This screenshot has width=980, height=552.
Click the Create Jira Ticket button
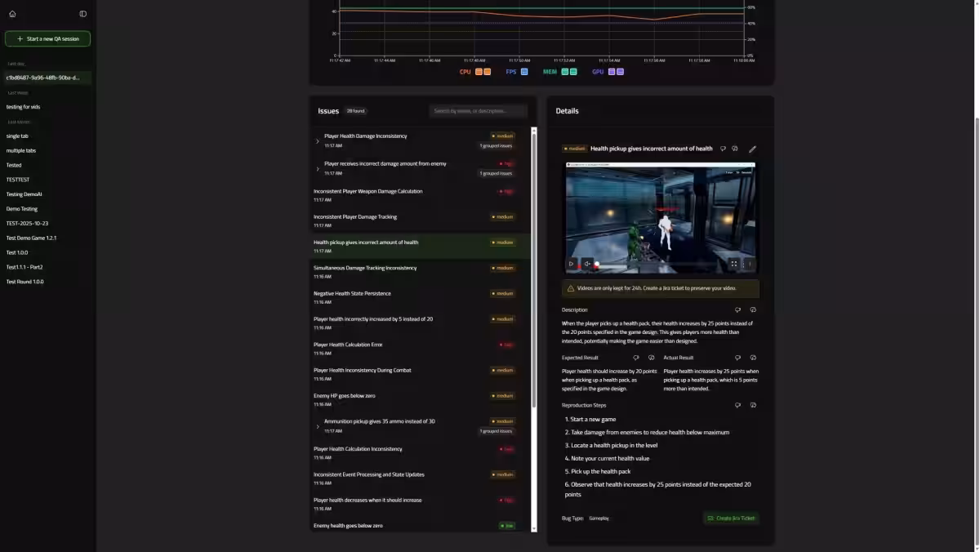point(731,519)
